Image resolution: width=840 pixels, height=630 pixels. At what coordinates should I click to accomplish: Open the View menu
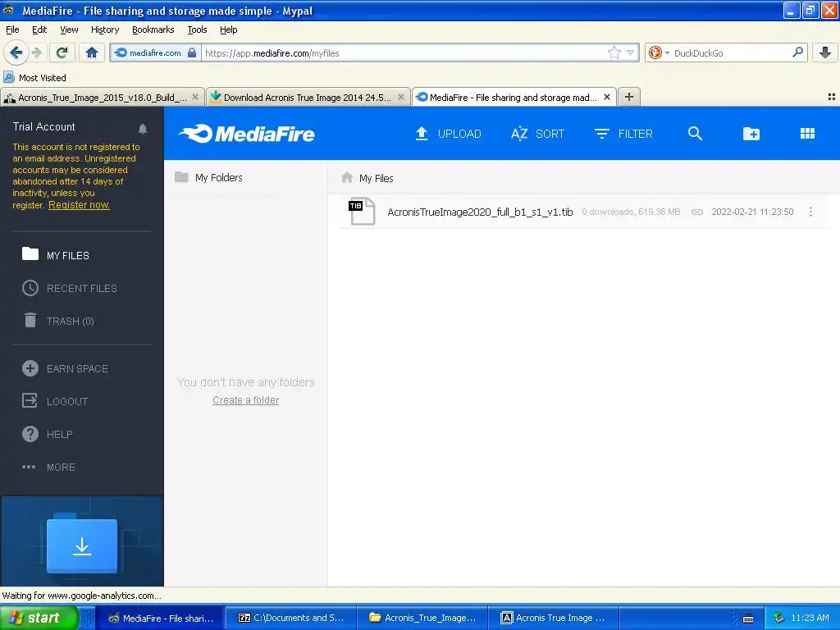[69, 30]
